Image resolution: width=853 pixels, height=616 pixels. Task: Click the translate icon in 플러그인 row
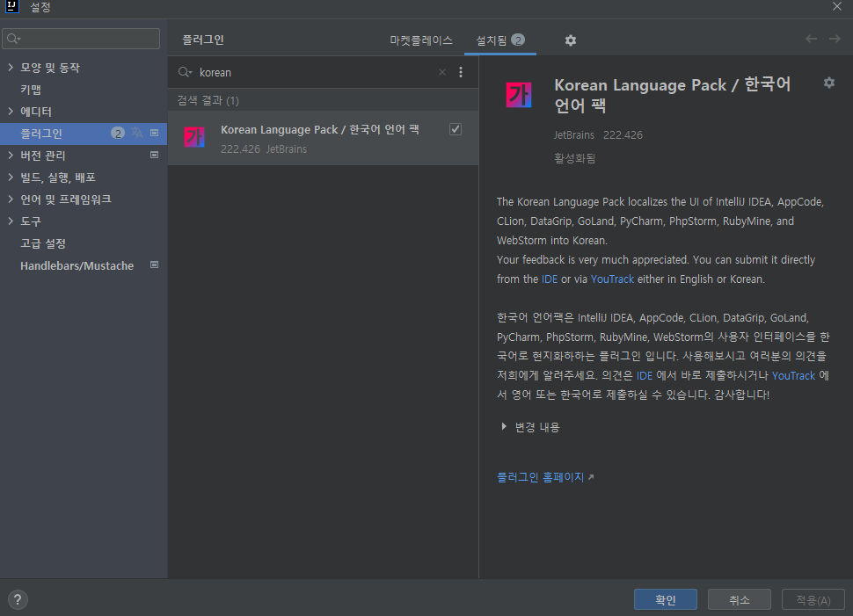[x=137, y=133]
